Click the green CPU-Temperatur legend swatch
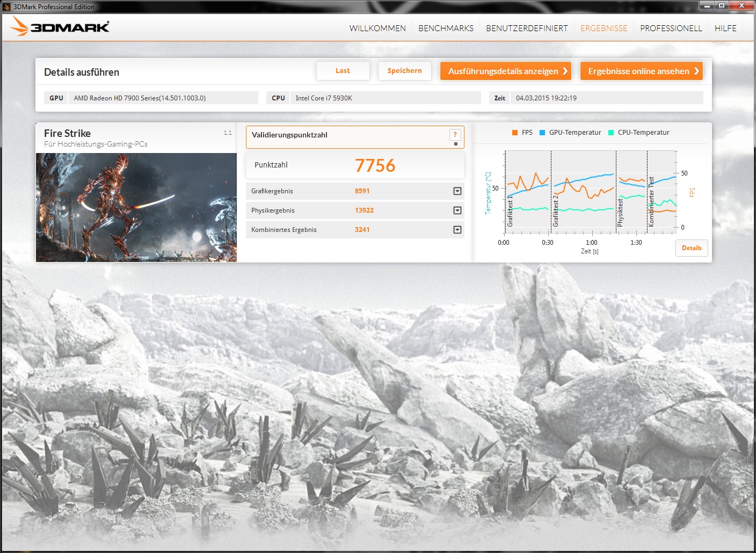Viewport: 756px width, 553px height. pos(611,133)
